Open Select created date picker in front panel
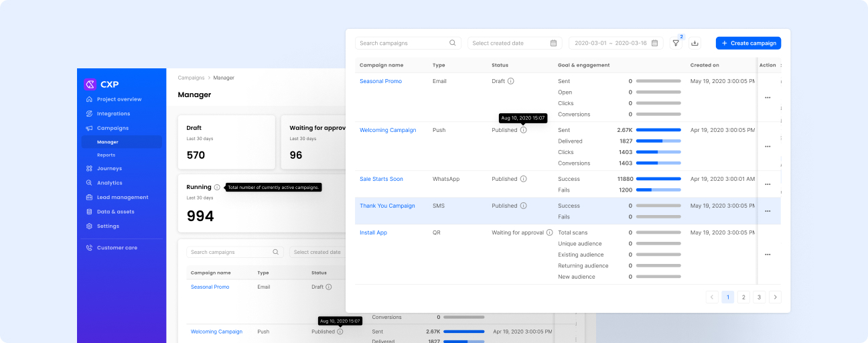868x343 pixels. tap(514, 43)
